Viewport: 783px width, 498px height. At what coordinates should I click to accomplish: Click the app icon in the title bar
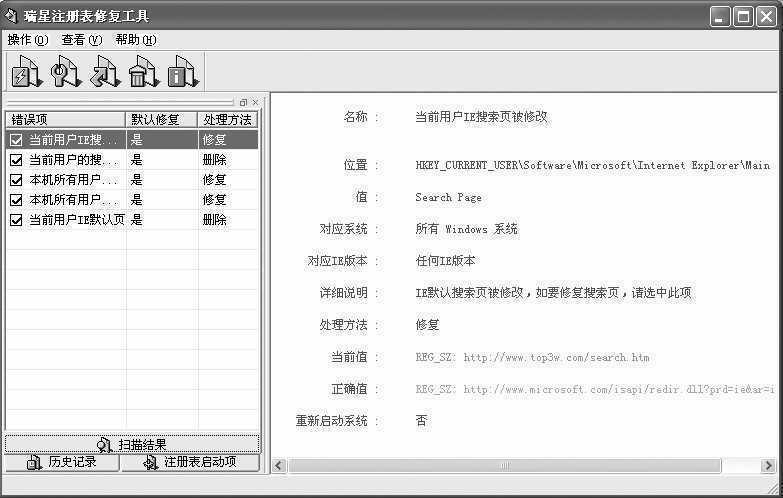click(x=11, y=16)
